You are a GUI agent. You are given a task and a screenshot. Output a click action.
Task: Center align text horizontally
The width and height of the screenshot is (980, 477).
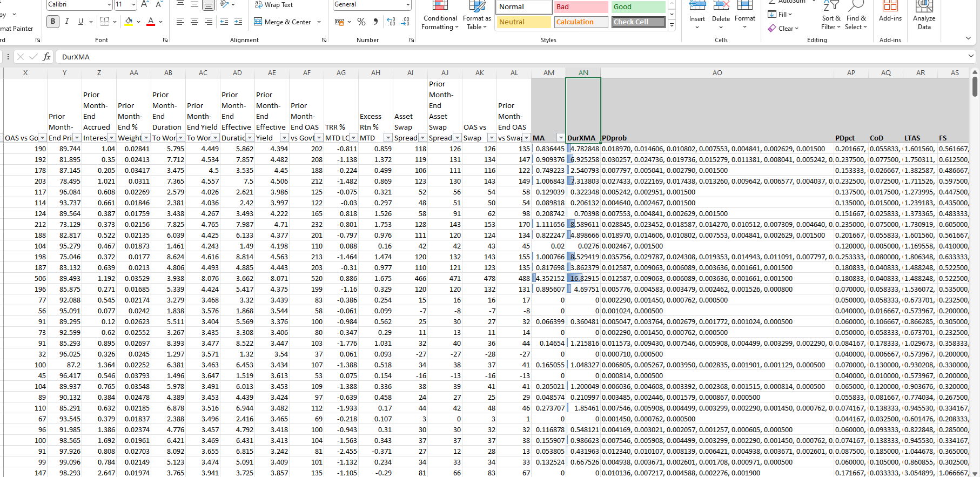[x=194, y=22]
